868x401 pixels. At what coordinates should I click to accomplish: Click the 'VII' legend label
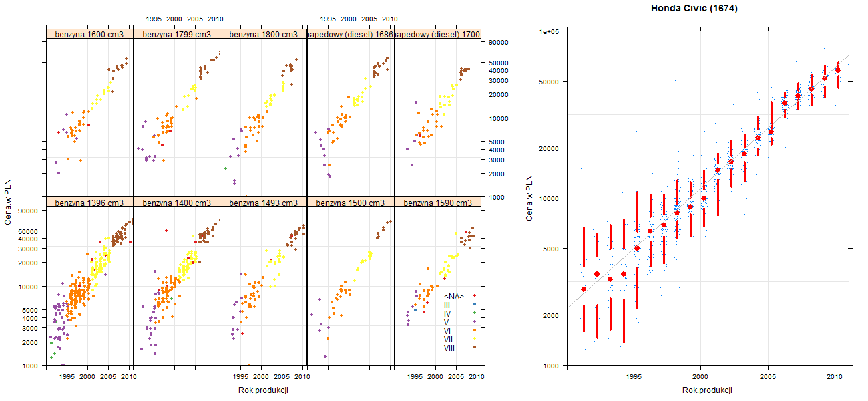tap(449, 339)
